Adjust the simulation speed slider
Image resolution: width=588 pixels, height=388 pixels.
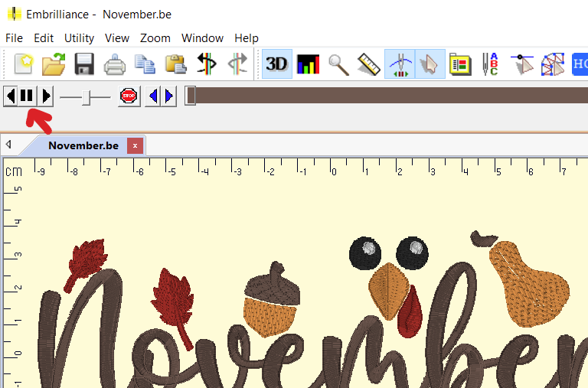tap(87, 97)
